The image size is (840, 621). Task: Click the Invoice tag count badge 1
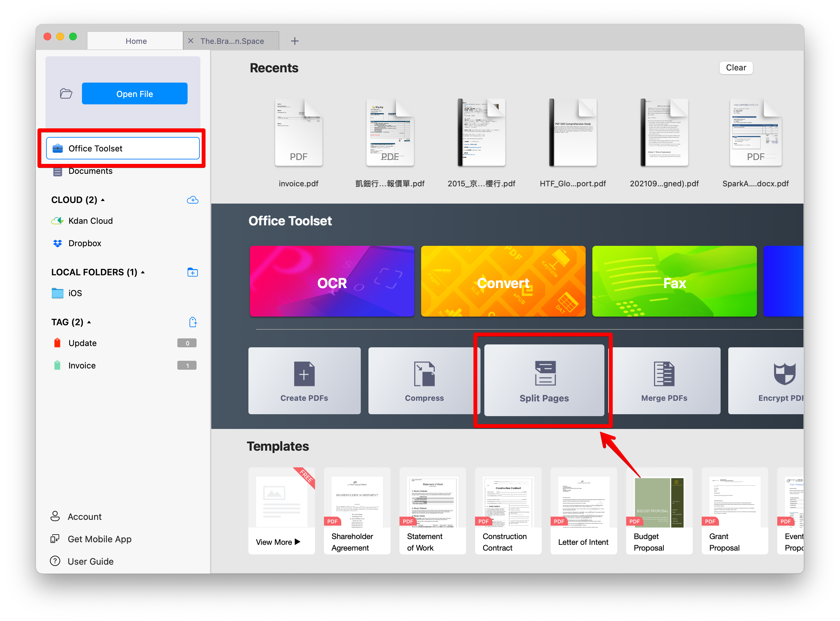187,365
